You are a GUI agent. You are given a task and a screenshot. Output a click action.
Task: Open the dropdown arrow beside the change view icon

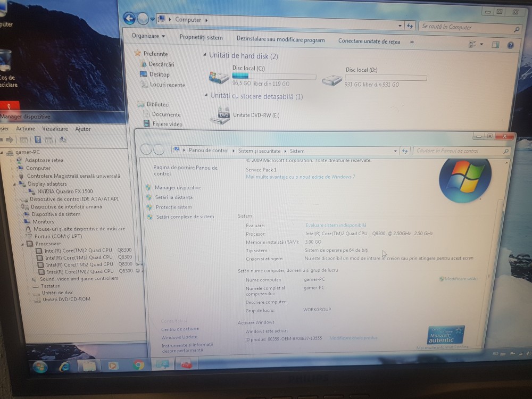pyautogui.click(x=481, y=44)
